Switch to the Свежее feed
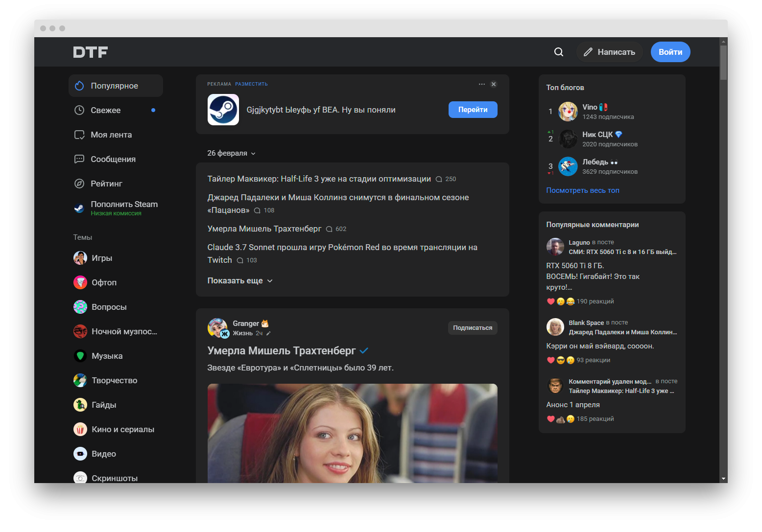 tap(116, 110)
